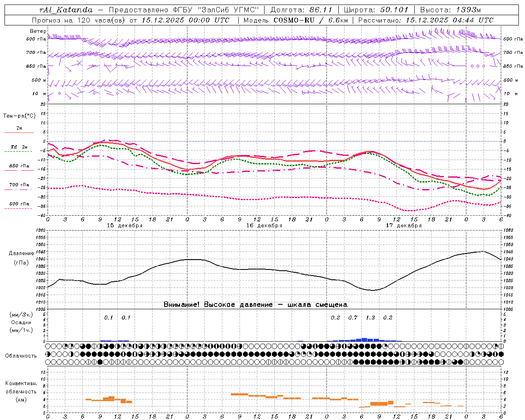The image size is (525, 420).
Task: Click the 'Предоставлено ФГБУ "ЗапСиб УГМС"' text
Action: click(x=184, y=10)
